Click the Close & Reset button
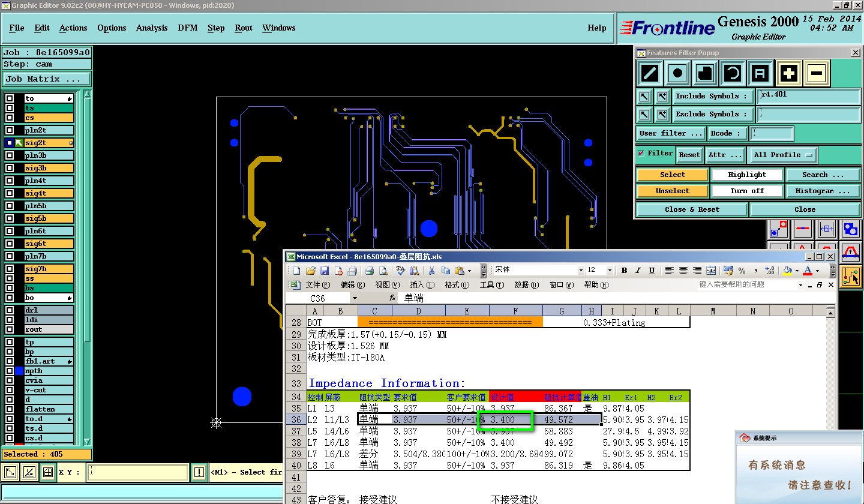864x504 pixels. [692, 209]
